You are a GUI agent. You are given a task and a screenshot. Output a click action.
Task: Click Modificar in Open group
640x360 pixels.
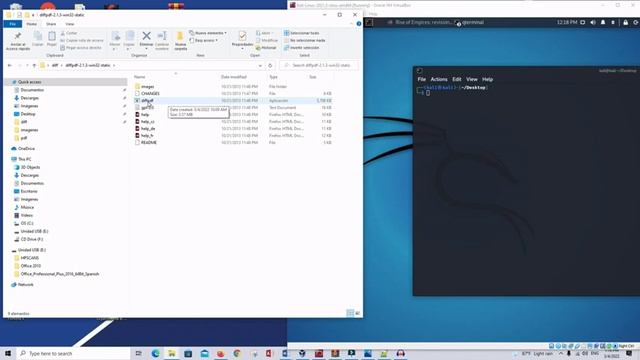[x=267, y=40]
